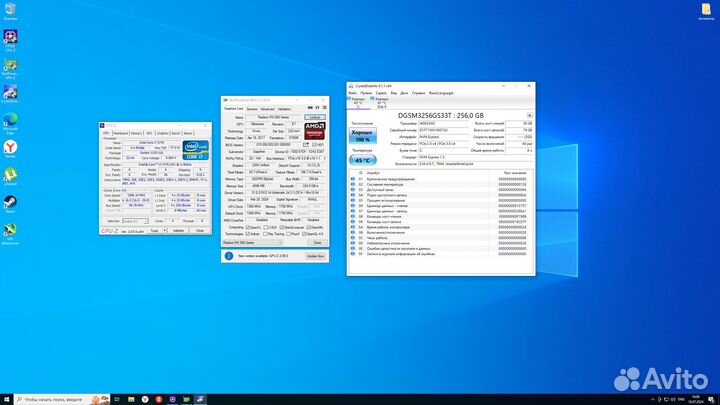Screen dimensions: 720x405
Task: Click the 45 °C temperature indicator in CrystalDiskInfo
Action: 362,160
